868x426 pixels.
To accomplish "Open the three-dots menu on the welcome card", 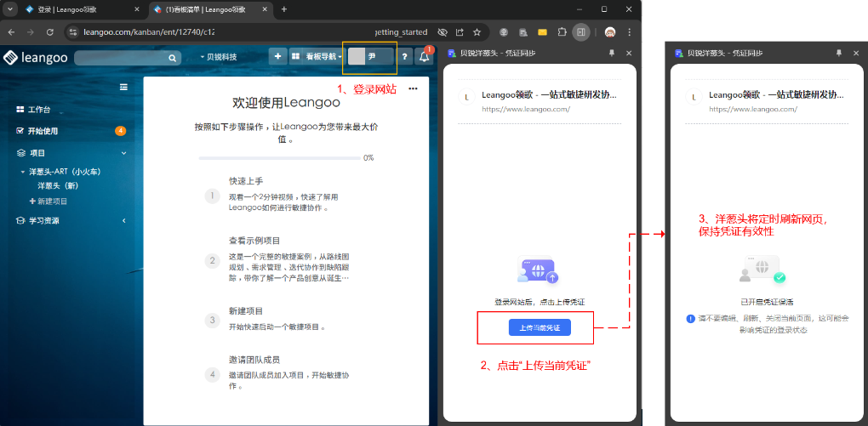I will click(x=413, y=88).
